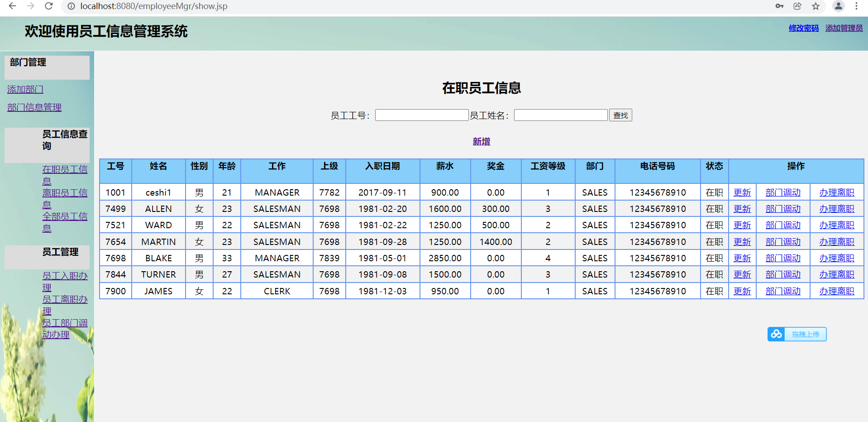The width and height of the screenshot is (868, 422).
Task: Click the share page icon
Action: (797, 6)
